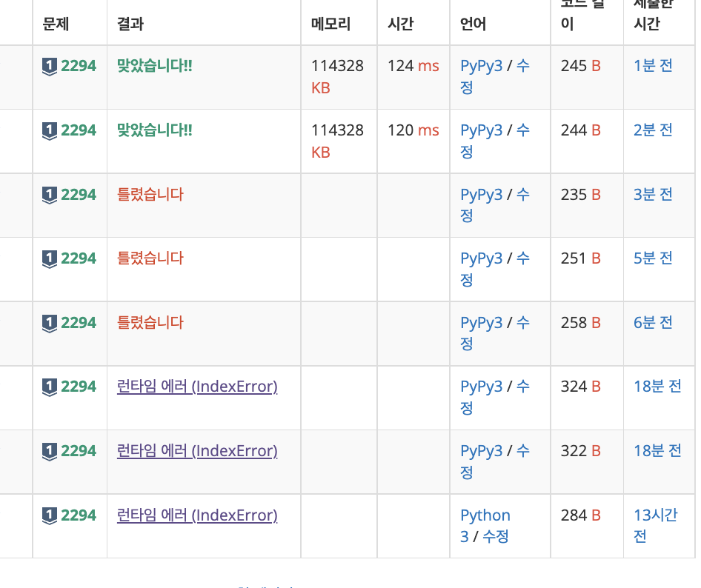The width and height of the screenshot is (701, 588).
Task: Click the 6분 전 submission time
Action: pos(653,323)
